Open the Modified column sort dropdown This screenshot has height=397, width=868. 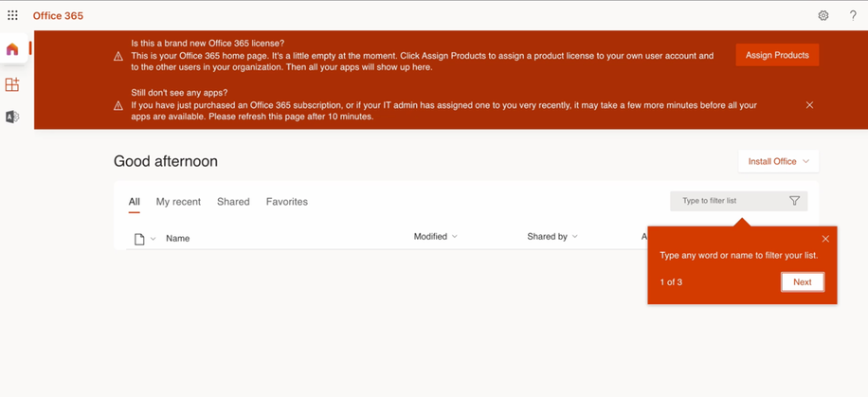pyautogui.click(x=436, y=237)
